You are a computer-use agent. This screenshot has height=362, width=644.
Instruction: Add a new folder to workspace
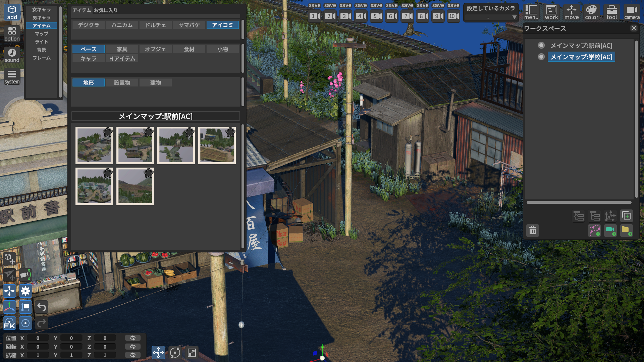point(626,231)
